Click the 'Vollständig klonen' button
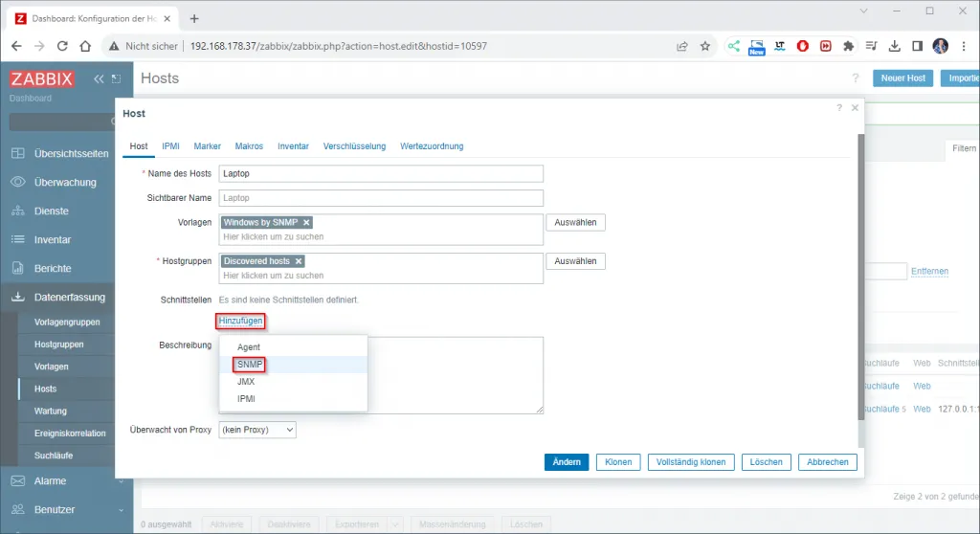The height and width of the screenshot is (534, 980). (691, 461)
